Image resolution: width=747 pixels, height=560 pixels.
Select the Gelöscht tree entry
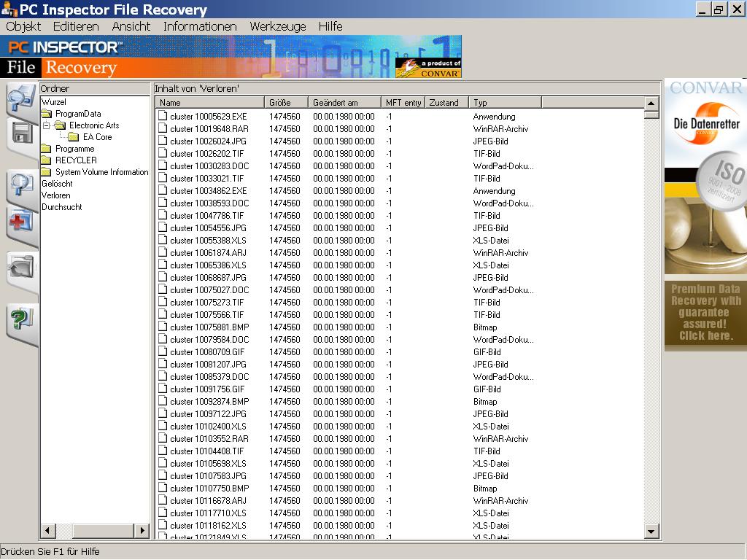coord(57,183)
